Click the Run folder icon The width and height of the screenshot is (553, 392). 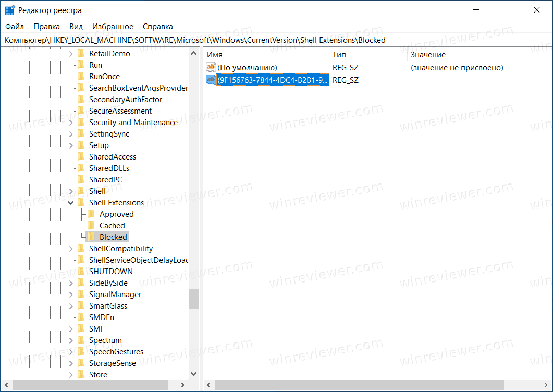click(x=81, y=65)
